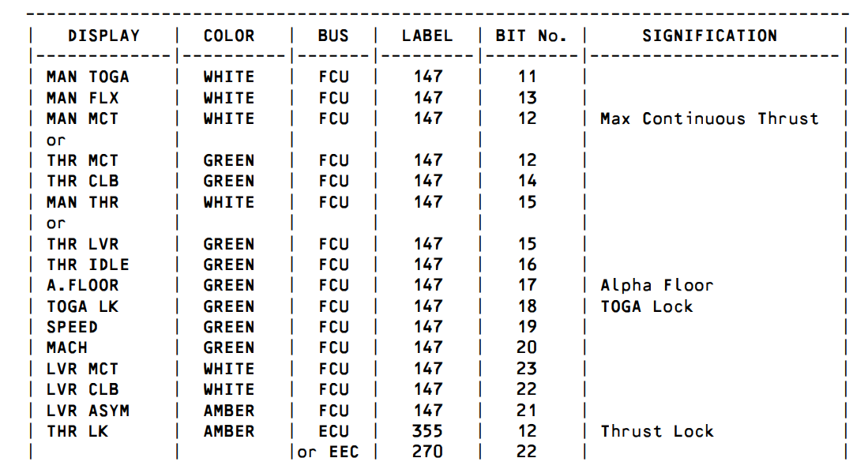This screenshot has height=473, width=868.
Task: Select the MAN TOGA display entry
Action: click(88, 77)
